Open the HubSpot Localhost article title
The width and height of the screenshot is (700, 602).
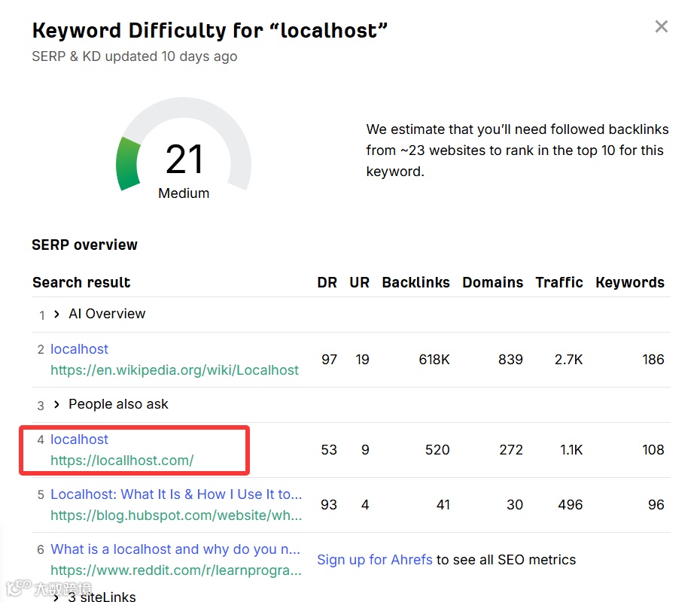176,494
